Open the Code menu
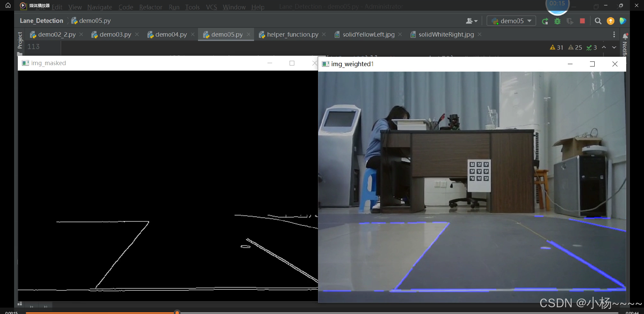This screenshot has height=314, width=644. [126, 7]
